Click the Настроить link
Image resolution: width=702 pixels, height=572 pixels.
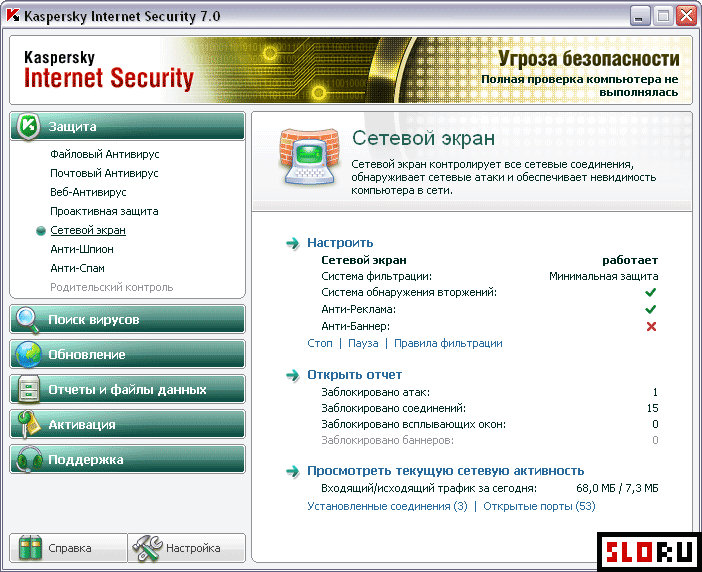click(340, 243)
